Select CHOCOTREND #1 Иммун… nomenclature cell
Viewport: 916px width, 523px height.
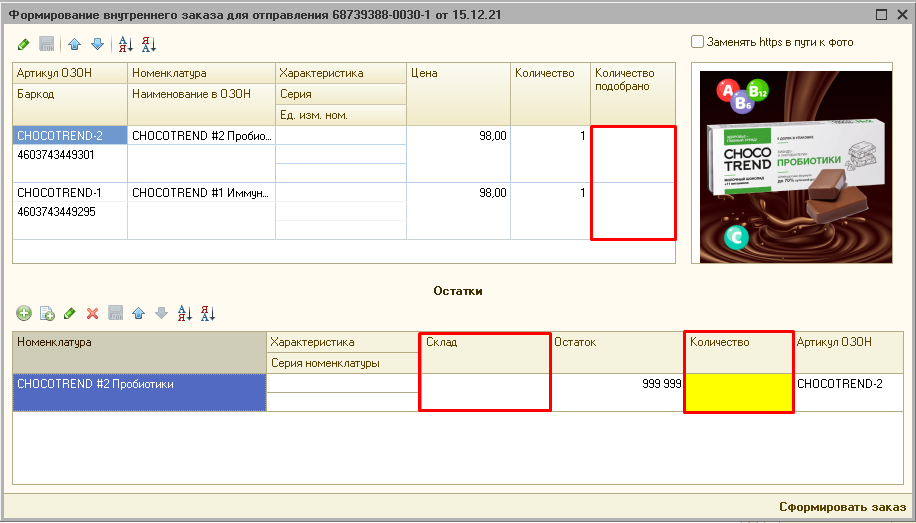click(201, 192)
